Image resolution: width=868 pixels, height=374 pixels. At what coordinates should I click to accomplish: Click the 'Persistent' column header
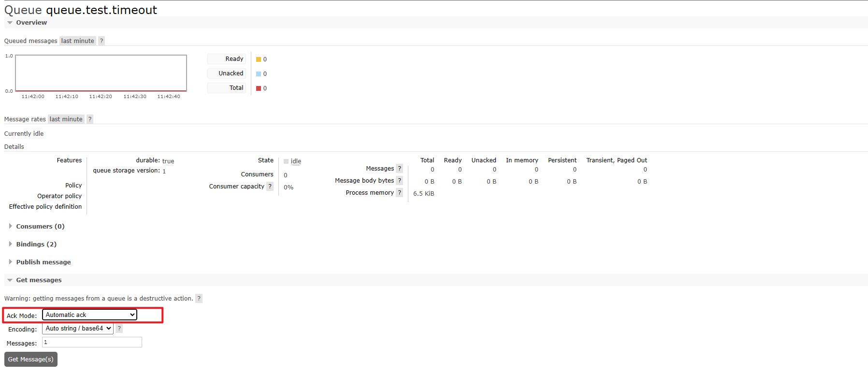coord(562,160)
